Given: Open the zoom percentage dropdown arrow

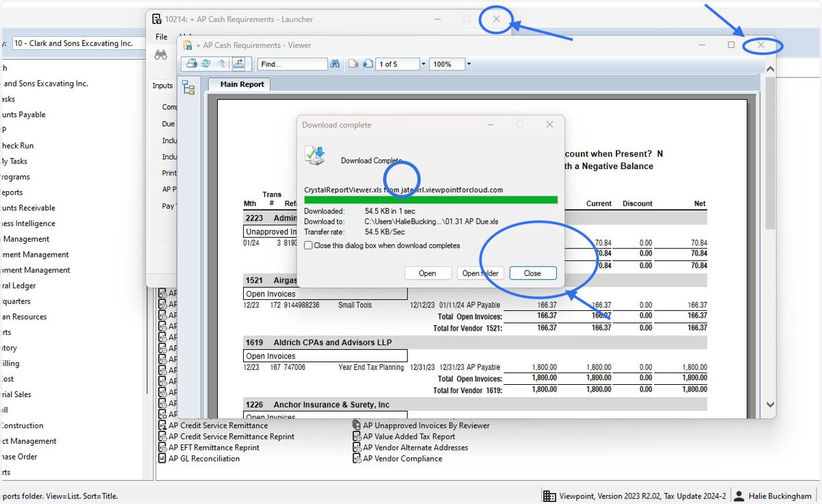Looking at the screenshot, I should pos(469,64).
